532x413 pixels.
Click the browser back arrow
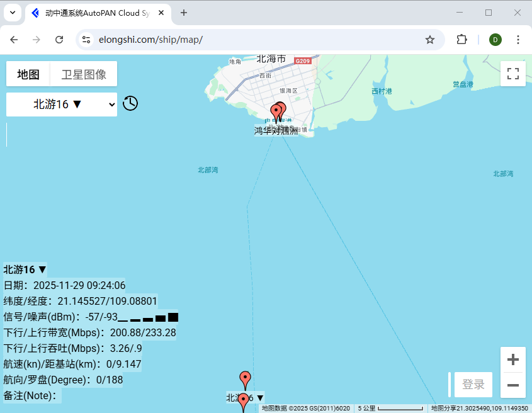tap(14, 39)
